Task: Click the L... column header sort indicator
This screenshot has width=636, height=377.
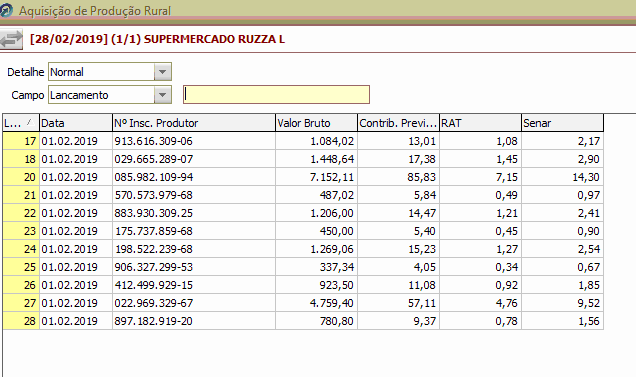Action: pyautogui.click(x=29, y=122)
